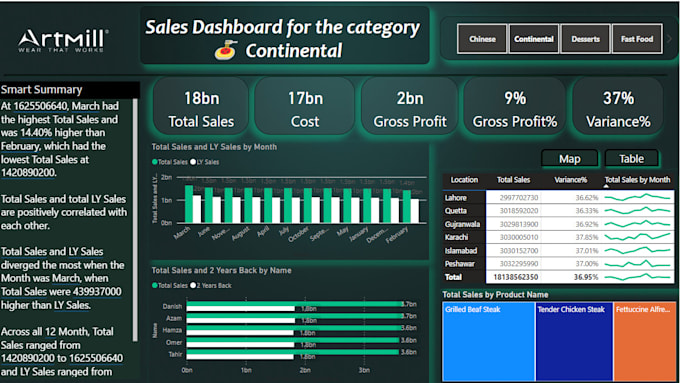Click the white 2 Years Back legend marker

pos(193,285)
